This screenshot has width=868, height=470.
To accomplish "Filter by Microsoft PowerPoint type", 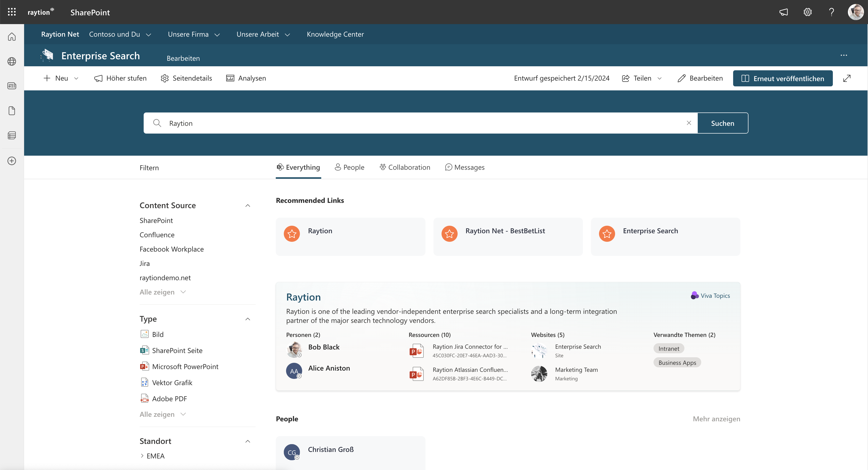I will (x=179, y=367).
